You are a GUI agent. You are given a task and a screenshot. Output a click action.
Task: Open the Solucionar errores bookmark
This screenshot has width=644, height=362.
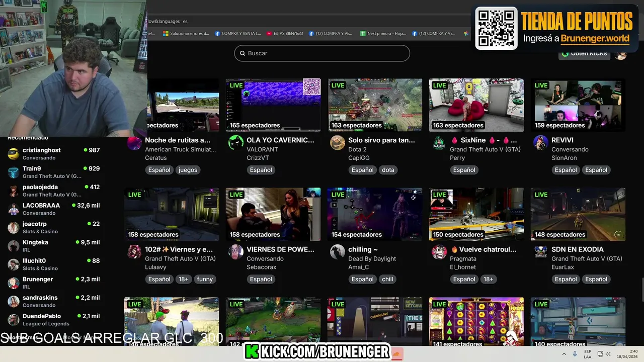pos(186,34)
